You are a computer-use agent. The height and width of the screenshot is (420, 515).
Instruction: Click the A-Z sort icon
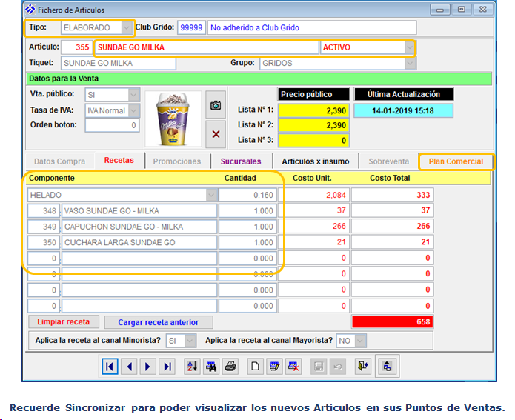tap(192, 367)
